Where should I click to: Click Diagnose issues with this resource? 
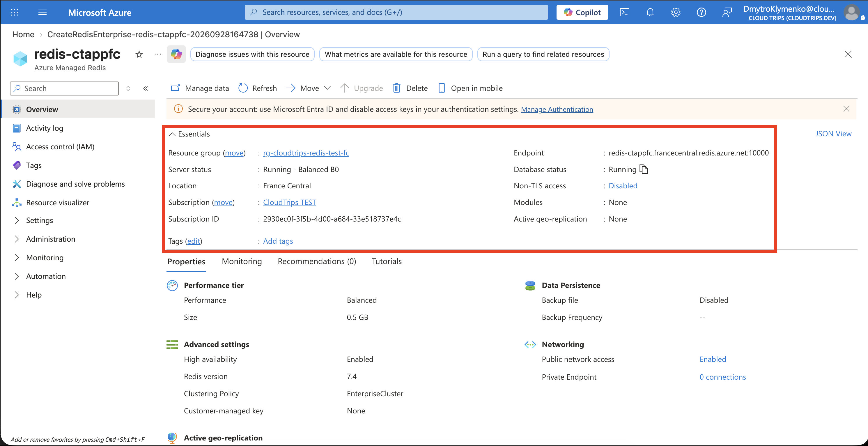click(x=252, y=54)
